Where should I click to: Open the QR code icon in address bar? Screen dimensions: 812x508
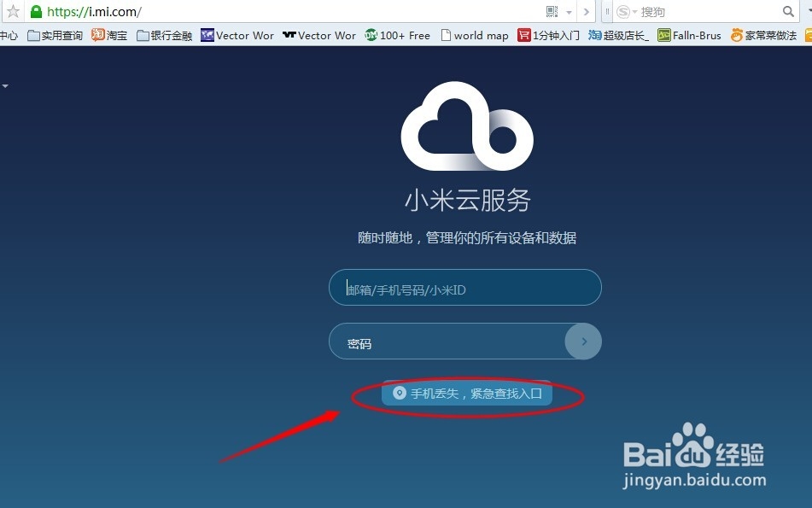coord(552,11)
